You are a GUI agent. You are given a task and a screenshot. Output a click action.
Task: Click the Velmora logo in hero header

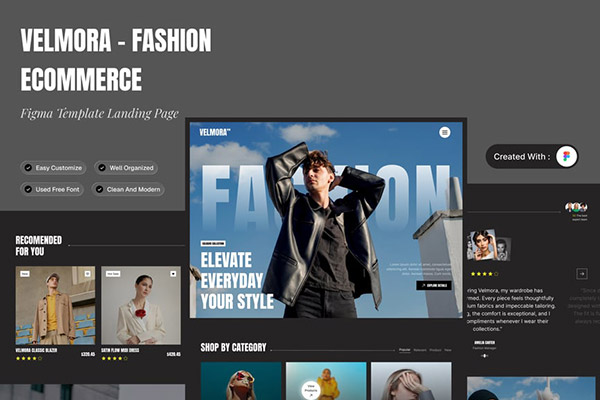click(x=215, y=132)
